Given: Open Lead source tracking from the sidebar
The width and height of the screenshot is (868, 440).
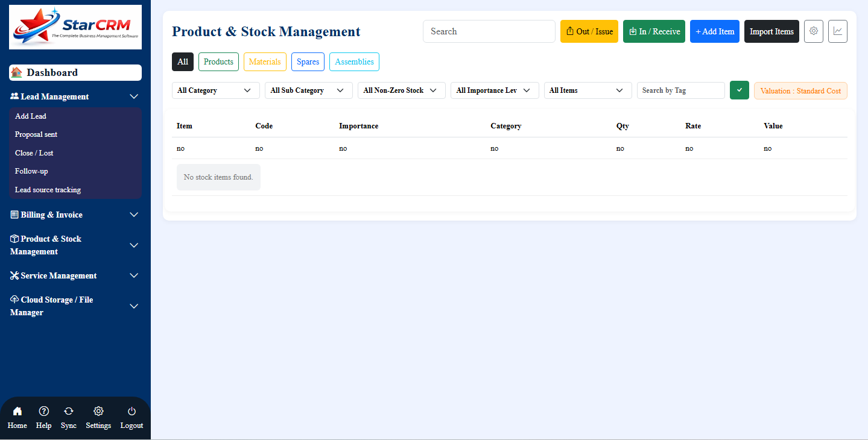Looking at the screenshot, I should pos(48,189).
